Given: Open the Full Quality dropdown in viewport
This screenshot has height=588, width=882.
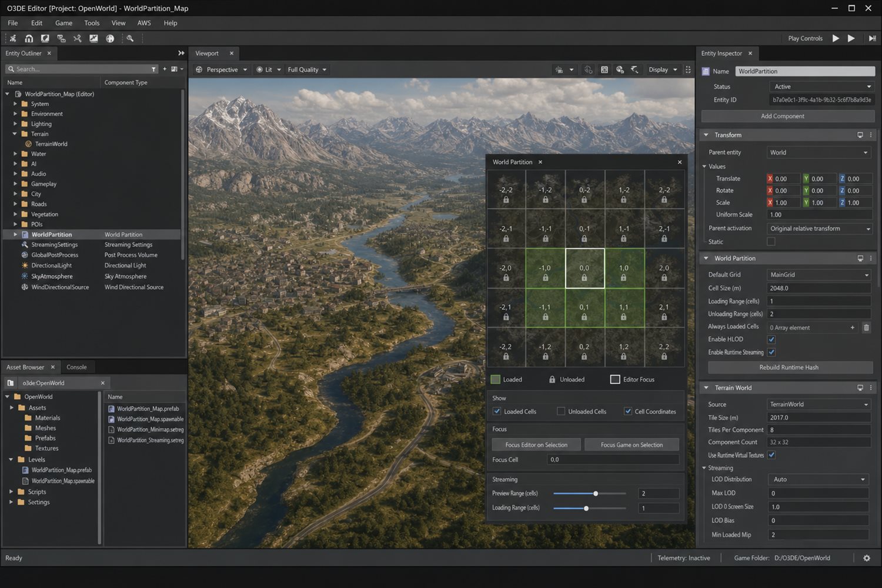Looking at the screenshot, I should pyautogui.click(x=307, y=69).
